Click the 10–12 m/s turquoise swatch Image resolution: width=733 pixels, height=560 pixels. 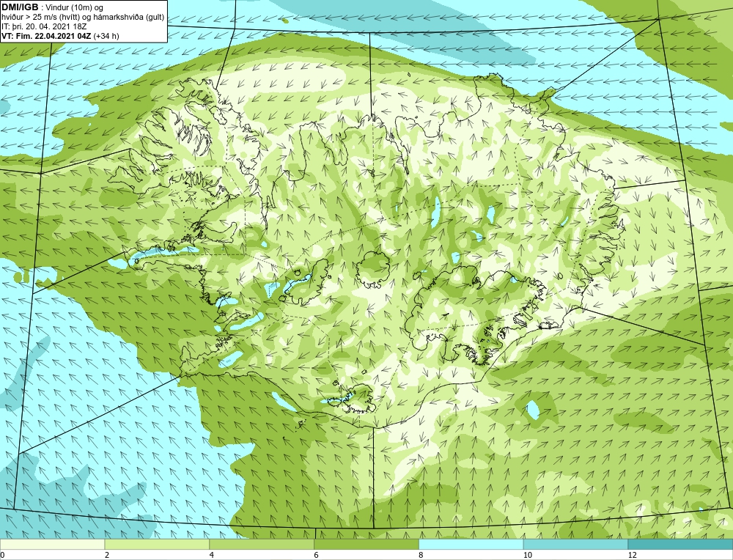[x=576, y=545]
